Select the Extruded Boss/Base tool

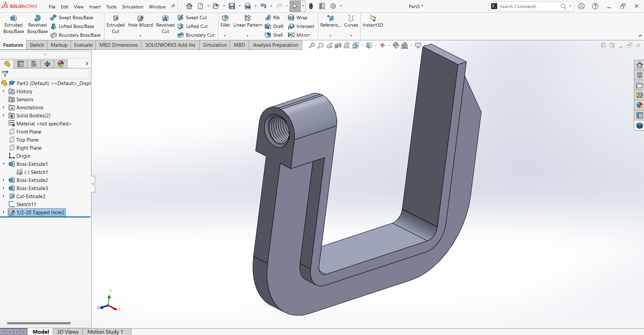(13, 24)
